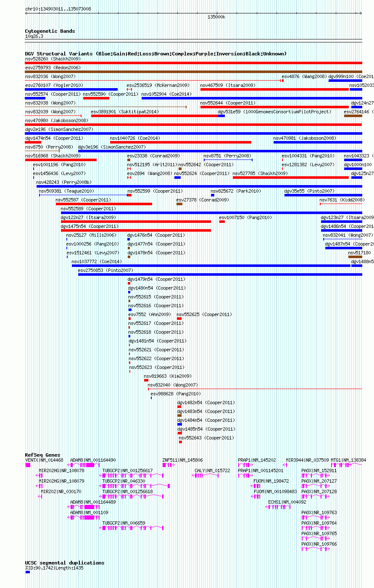The height and width of the screenshot is (588, 374).
Task: Select the UCSC segmental duplications track title
Action: pyautogui.click(x=65, y=563)
